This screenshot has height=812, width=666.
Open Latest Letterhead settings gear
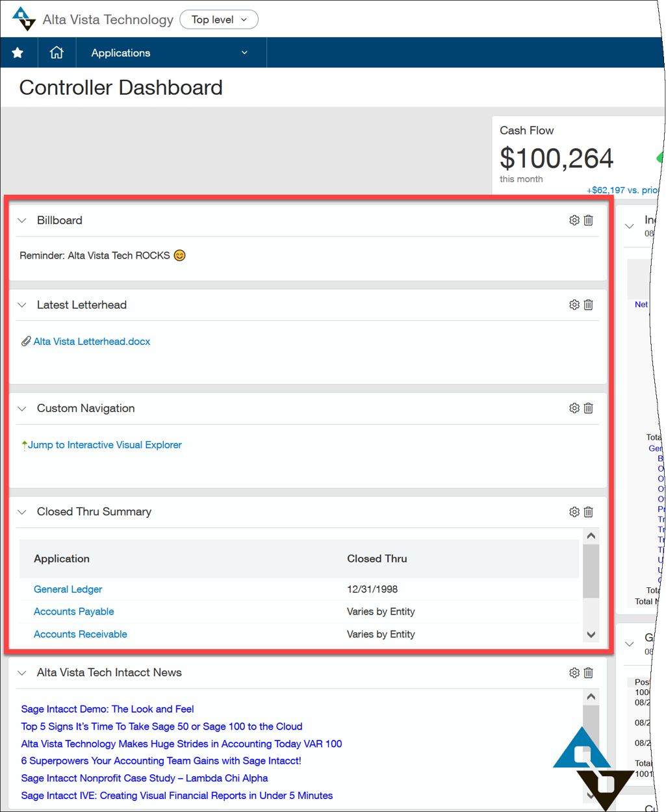(574, 305)
